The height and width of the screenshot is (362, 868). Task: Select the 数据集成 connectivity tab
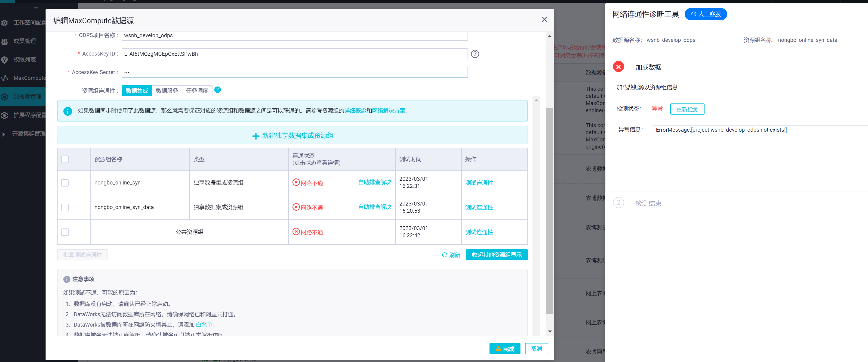tap(137, 91)
